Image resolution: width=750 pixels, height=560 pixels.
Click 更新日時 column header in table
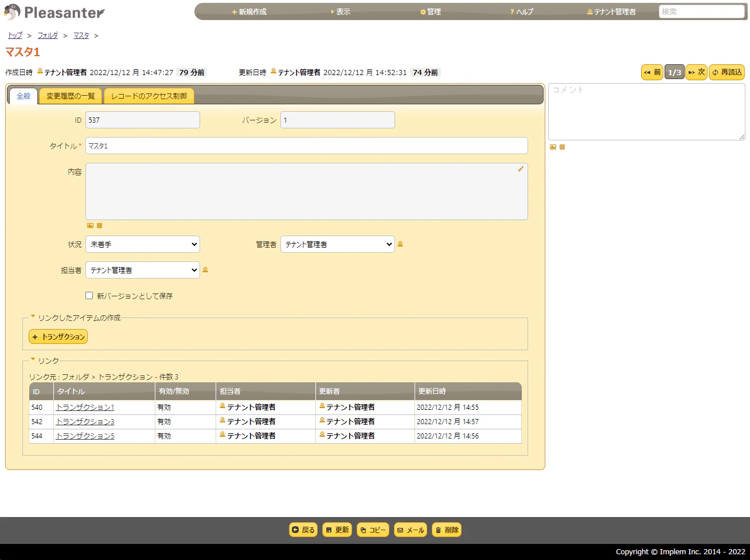click(x=468, y=391)
